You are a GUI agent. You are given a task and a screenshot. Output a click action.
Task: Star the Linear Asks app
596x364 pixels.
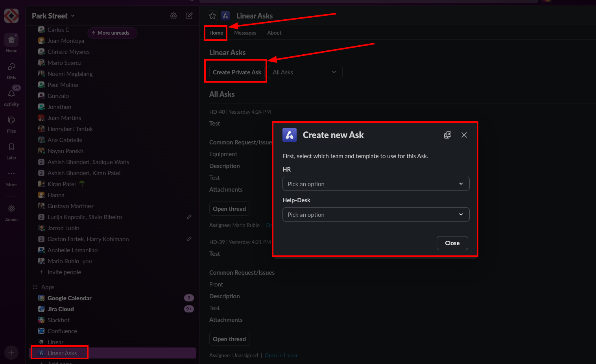(x=212, y=16)
